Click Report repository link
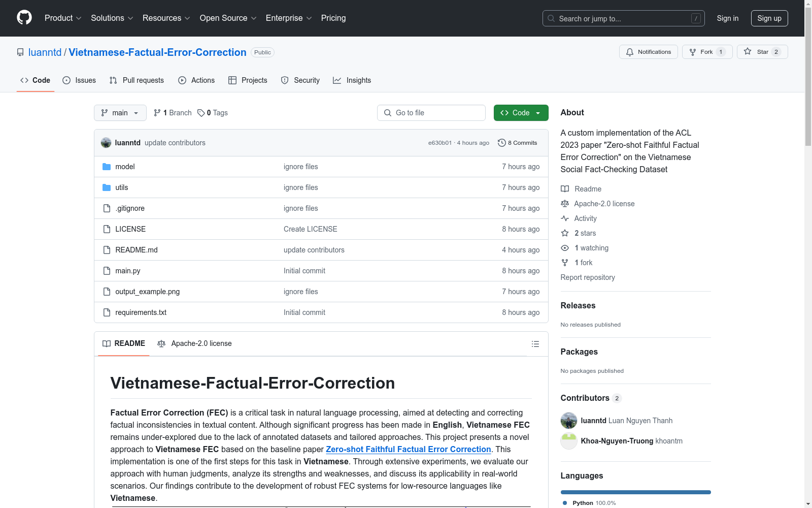This screenshot has width=812, height=508. [x=588, y=277]
